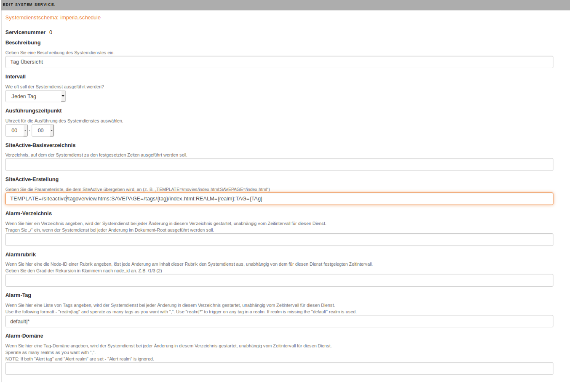The image size is (585, 392).
Task: Click the Intervall heading
Action: point(16,77)
